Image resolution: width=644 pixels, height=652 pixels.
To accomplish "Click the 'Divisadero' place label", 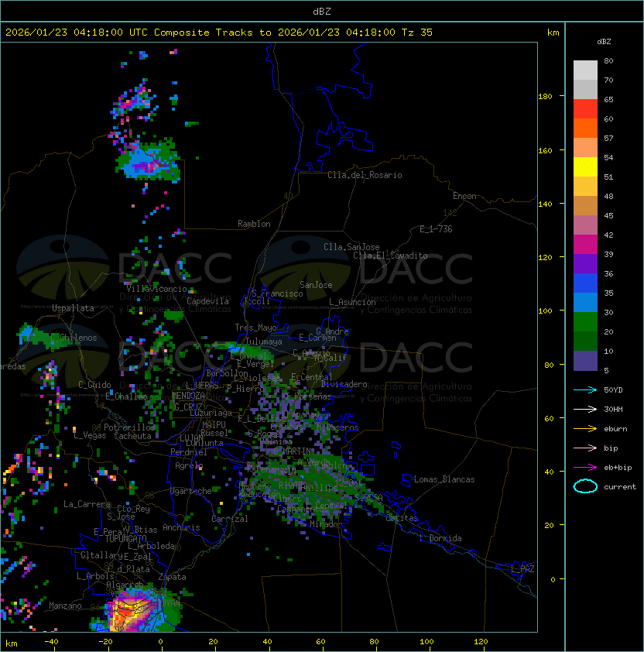I will pos(344,384).
